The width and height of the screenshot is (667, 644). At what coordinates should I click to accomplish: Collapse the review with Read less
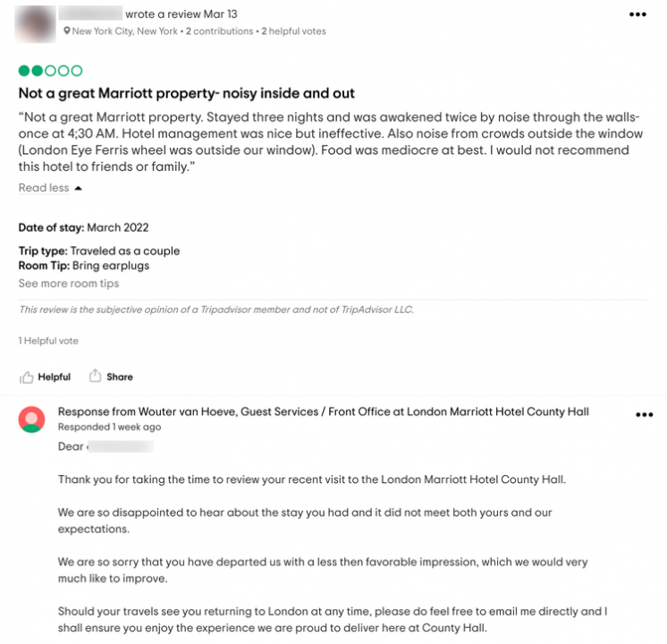click(44, 188)
